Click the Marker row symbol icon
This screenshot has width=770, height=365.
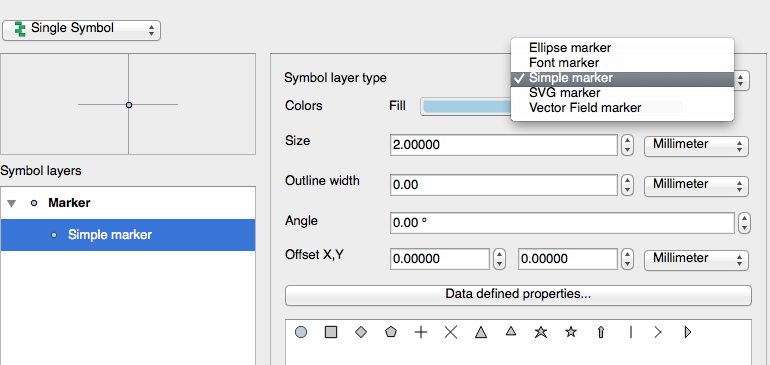point(34,203)
